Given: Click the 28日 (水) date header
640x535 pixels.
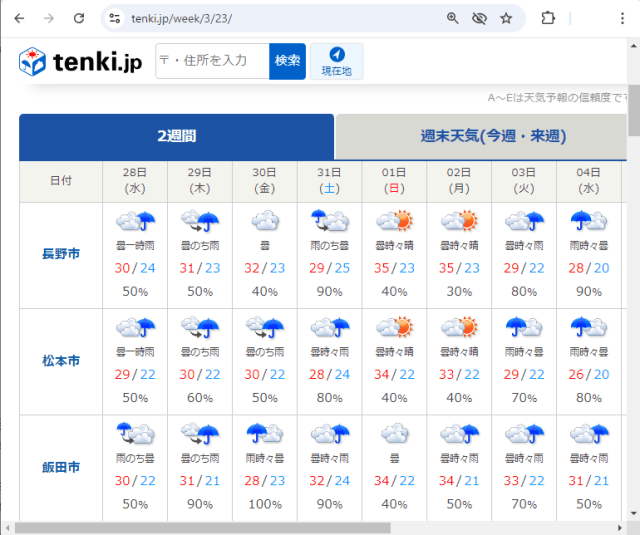Looking at the screenshot, I should point(135,180).
